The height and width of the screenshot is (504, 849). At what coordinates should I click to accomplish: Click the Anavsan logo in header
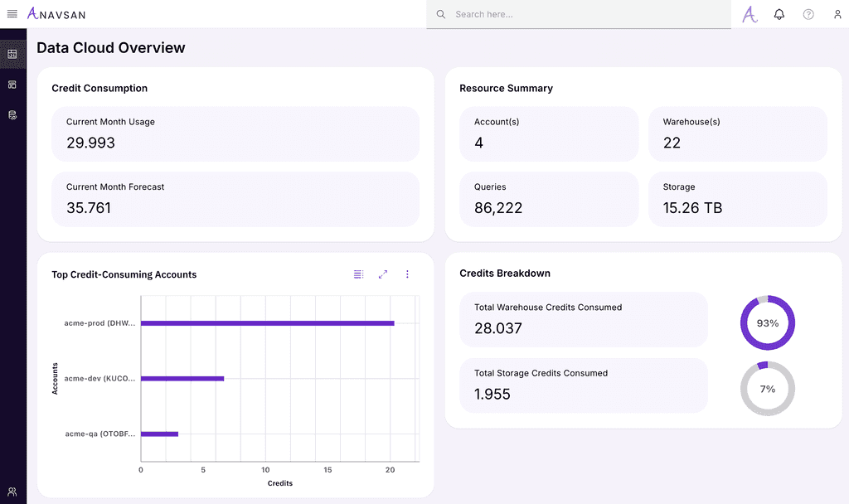pos(56,14)
